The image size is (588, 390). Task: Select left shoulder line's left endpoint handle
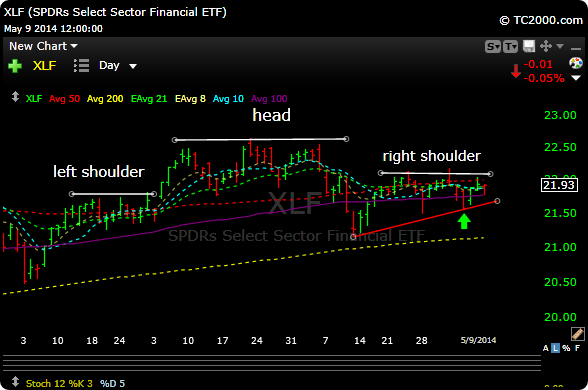72,194
